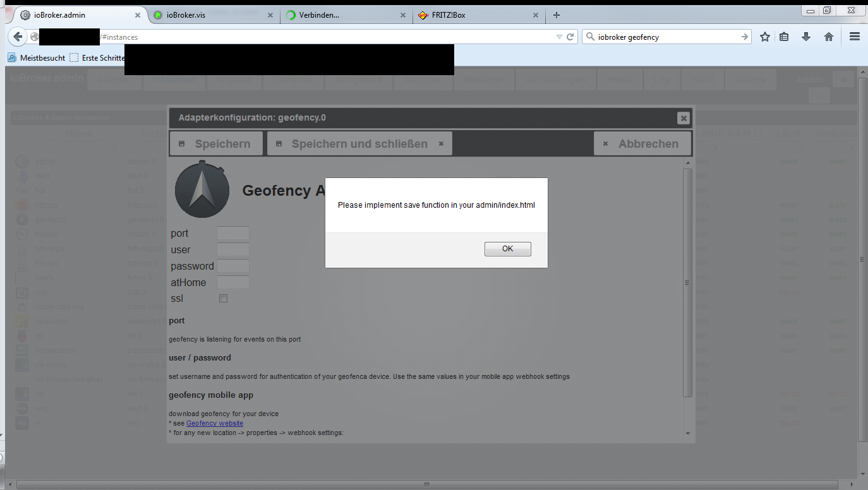Open the Geofency website link
The height and width of the screenshot is (490, 868).
click(x=215, y=423)
